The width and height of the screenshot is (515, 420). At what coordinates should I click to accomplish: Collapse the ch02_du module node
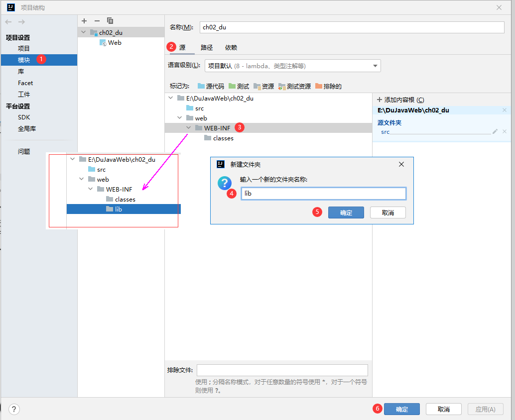point(83,33)
